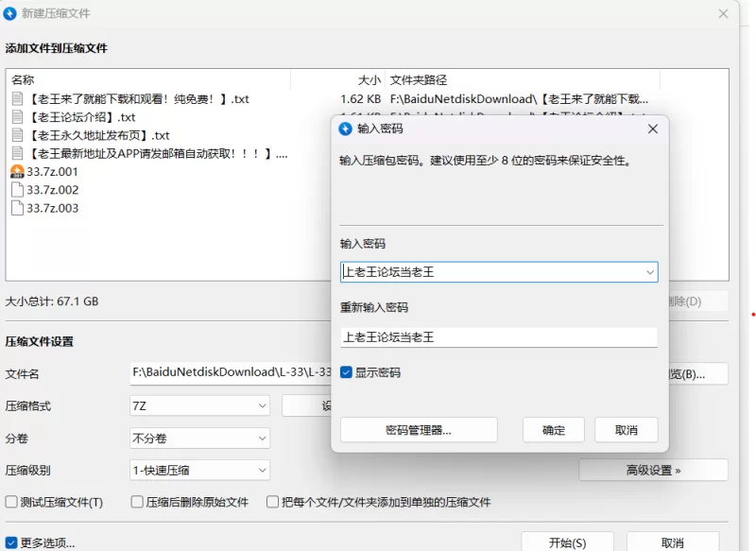The height and width of the screenshot is (551, 756).
Task: Open the 分卷 split volume dropdown
Action: point(262,439)
